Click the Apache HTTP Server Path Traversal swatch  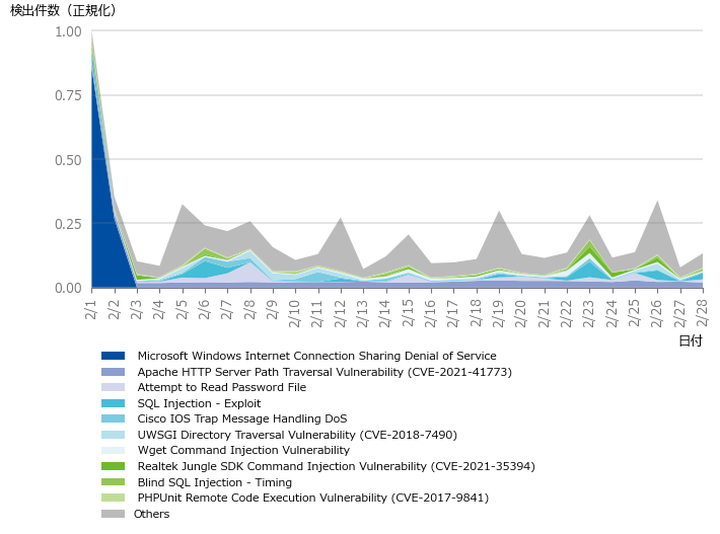pos(113,372)
